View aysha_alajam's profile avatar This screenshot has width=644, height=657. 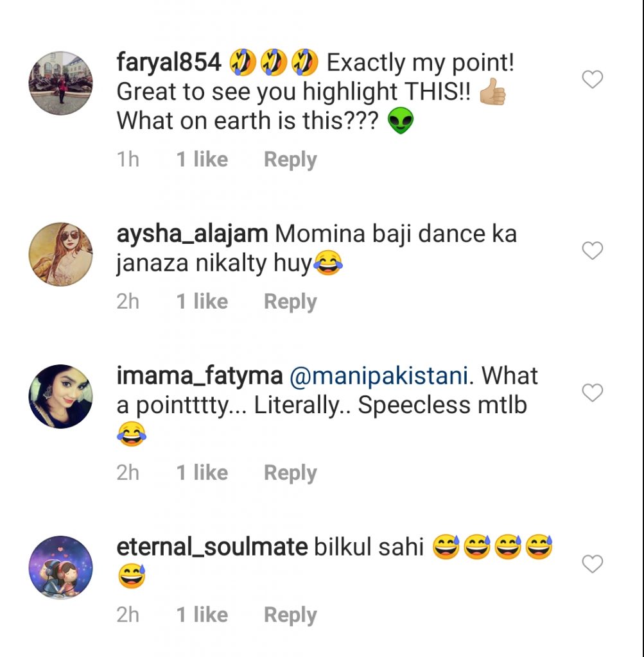click(x=61, y=254)
